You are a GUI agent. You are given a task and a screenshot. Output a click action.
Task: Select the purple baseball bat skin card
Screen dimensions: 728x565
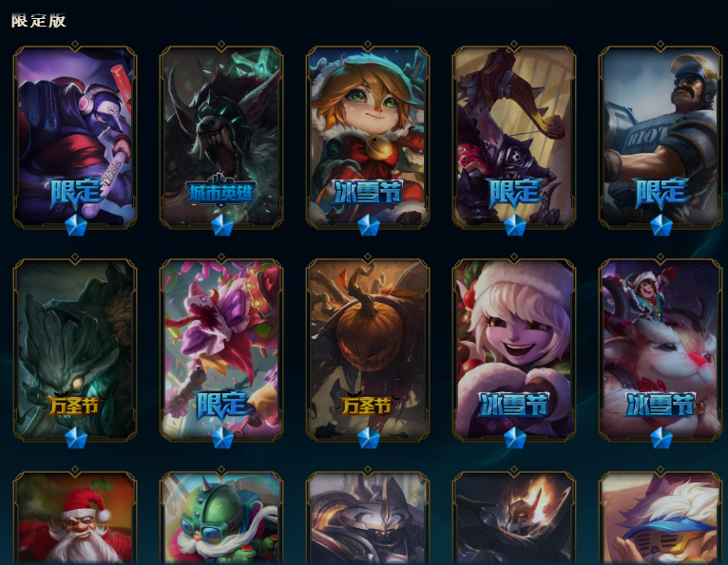[75, 136]
